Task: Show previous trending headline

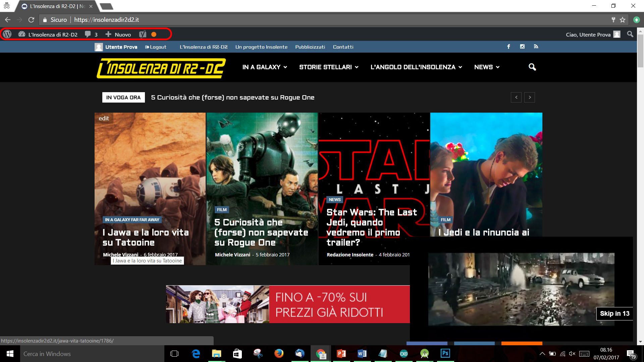Action: [x=516, y=98]
